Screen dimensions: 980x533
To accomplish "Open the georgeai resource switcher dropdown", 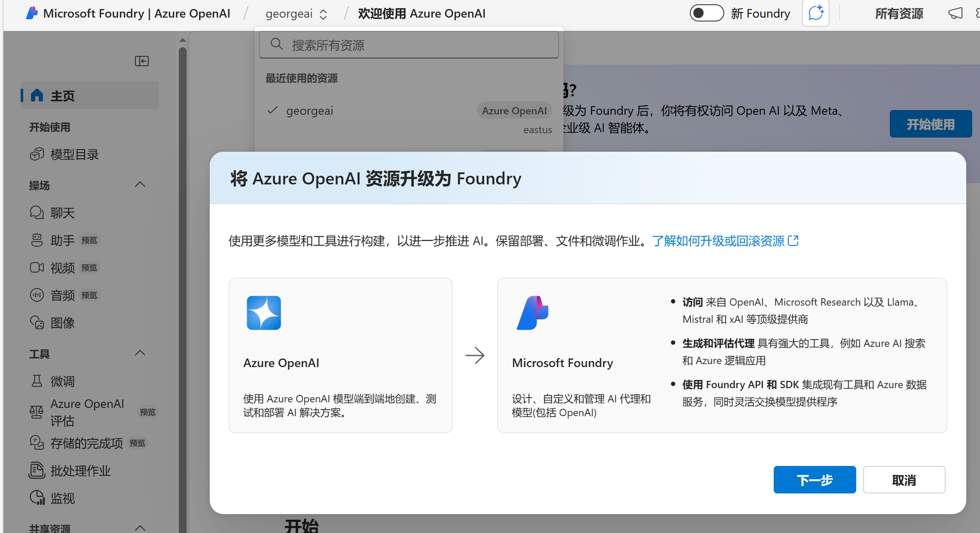I will tap(296, 14).
